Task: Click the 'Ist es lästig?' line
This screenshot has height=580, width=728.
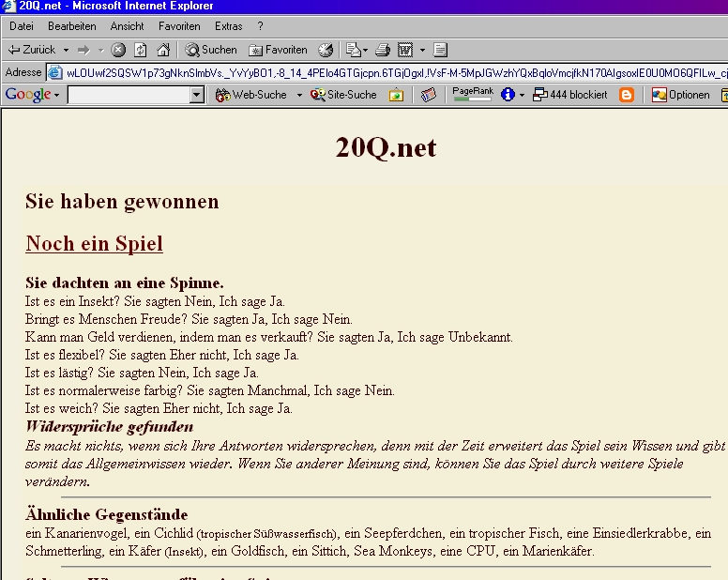Action: (x=142, y=373)
